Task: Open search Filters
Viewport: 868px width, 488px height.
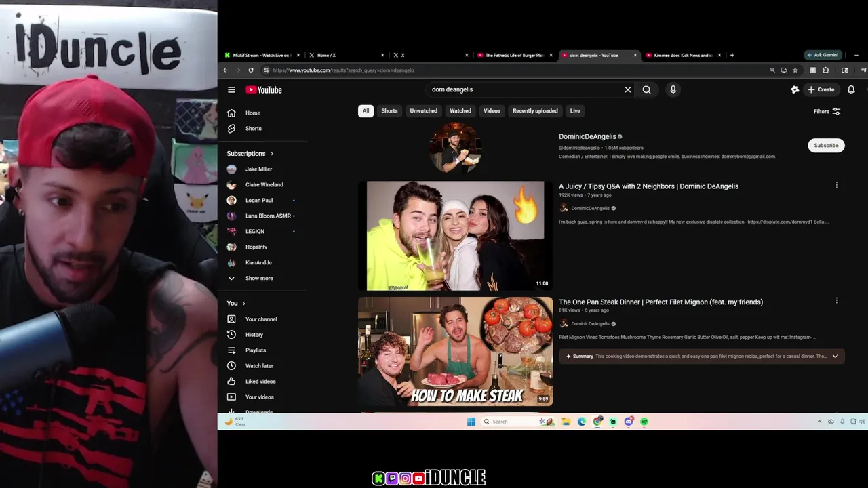Action: 827,111
